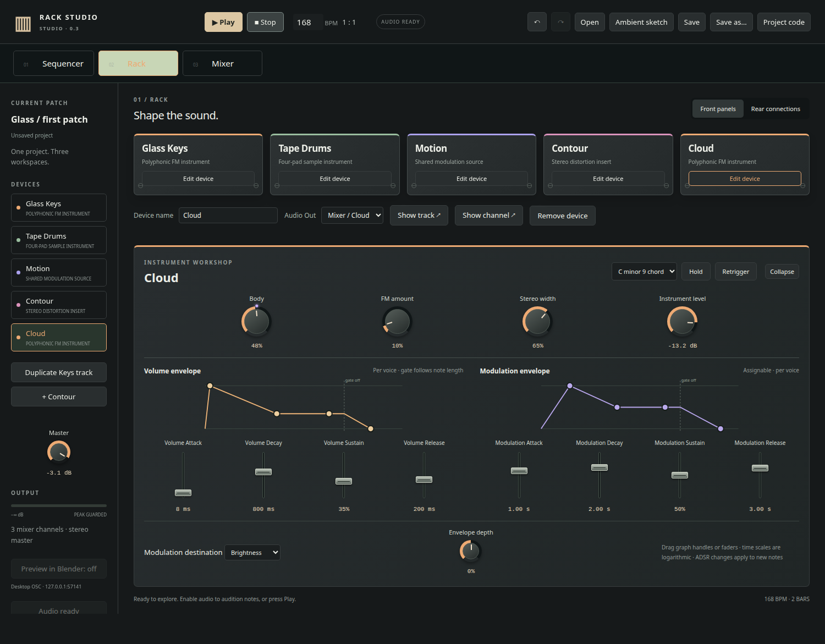Click the Rack Studio logo icon
This screenshot has height=644, width=825.
click(x=23, y=24)
